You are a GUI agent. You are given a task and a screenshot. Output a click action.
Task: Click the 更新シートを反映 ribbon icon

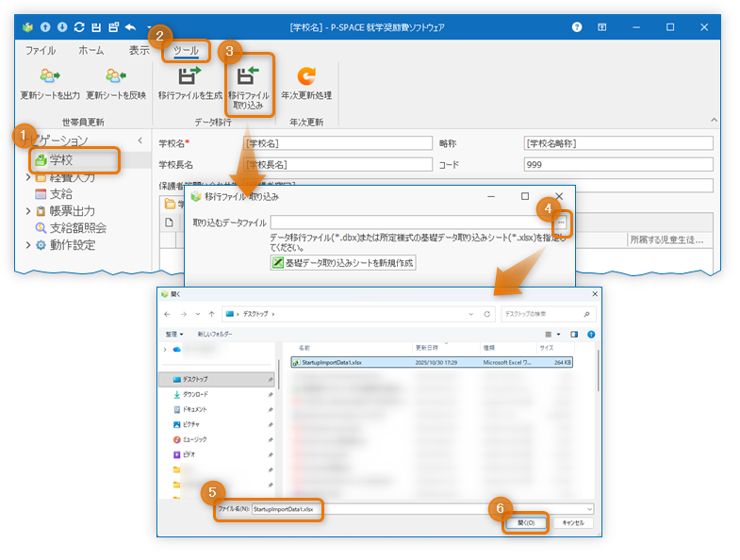point(116,77)
